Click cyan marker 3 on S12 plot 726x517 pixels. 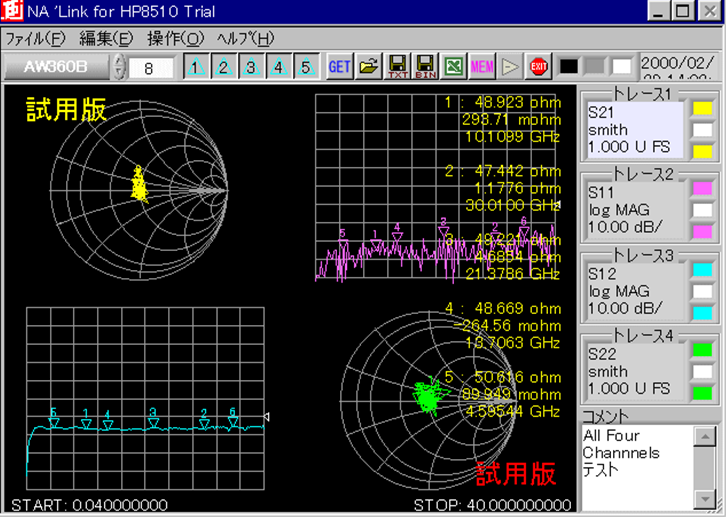(x=153, y=418)
